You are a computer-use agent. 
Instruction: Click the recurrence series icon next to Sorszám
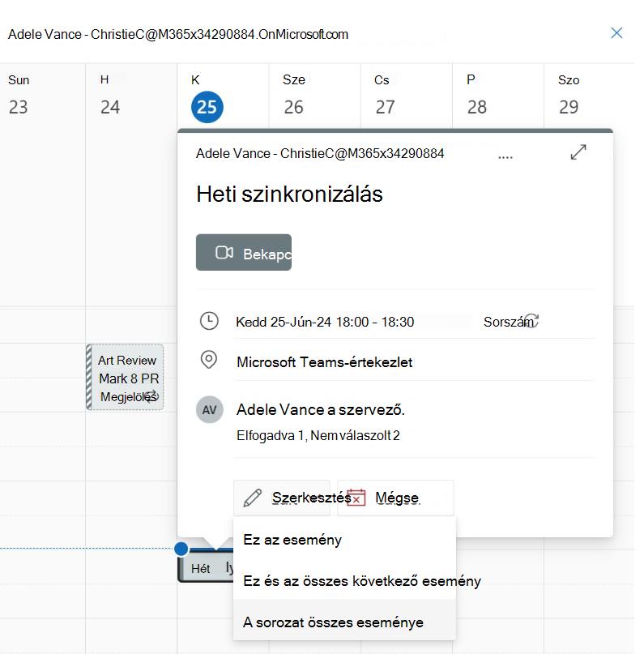(x=531, y=321)
